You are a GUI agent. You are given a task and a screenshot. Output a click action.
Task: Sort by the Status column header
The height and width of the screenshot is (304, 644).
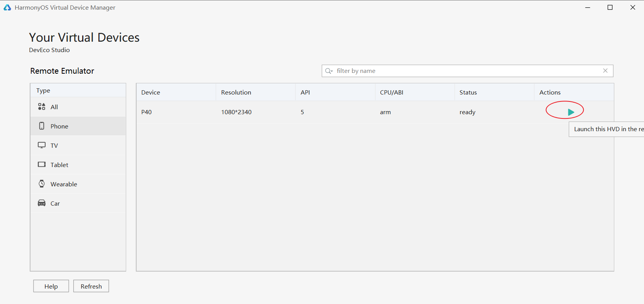coord(494,92)
